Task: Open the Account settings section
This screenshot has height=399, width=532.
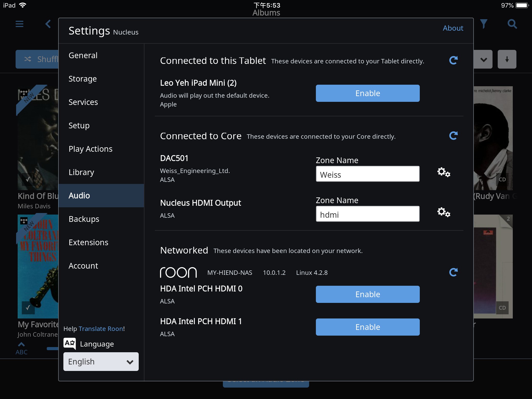Action: click(x=101, y=266)
